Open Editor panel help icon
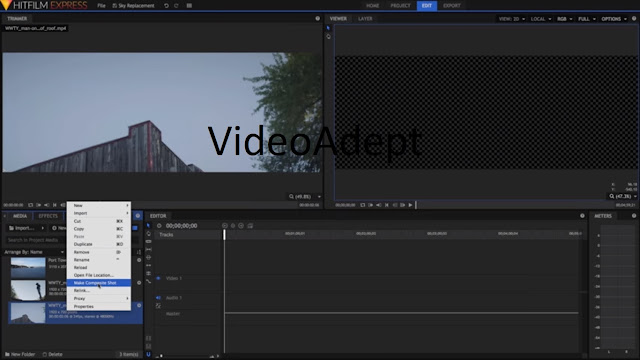This screenshot has width=640, height=360. point(582,216)
